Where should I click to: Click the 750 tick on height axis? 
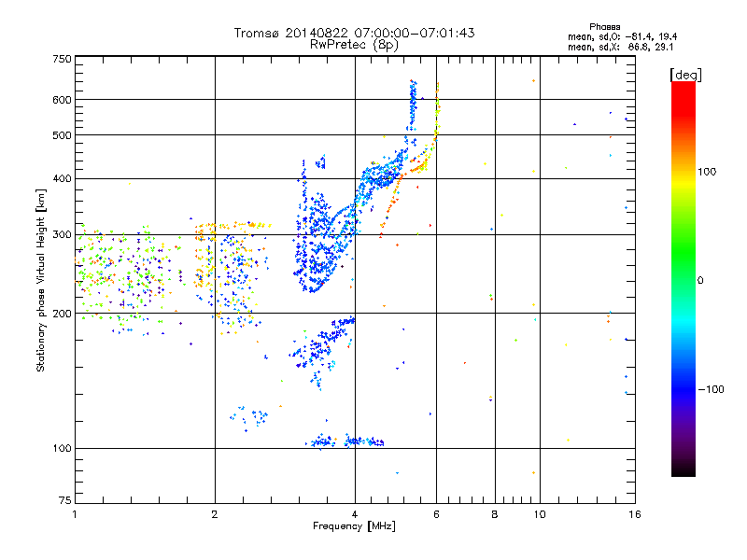tap(62, 58)
